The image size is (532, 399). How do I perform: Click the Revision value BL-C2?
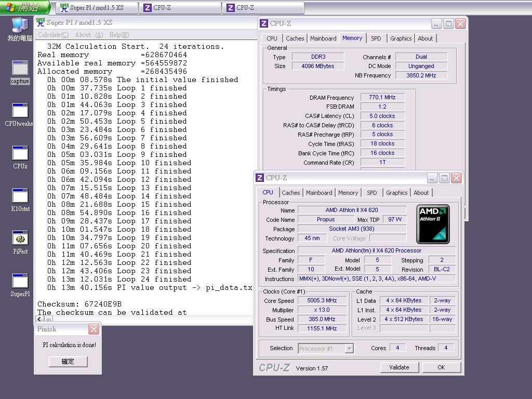[x=442, y=270]
